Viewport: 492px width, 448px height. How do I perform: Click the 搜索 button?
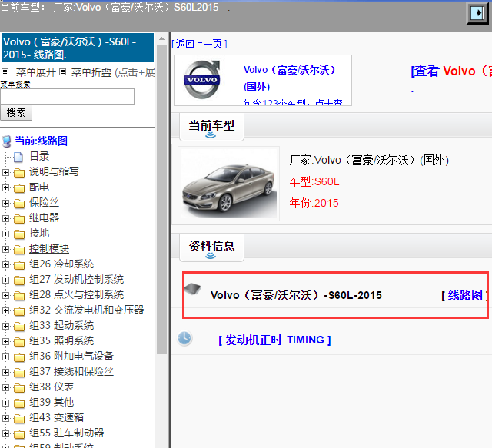pos(16,113)
